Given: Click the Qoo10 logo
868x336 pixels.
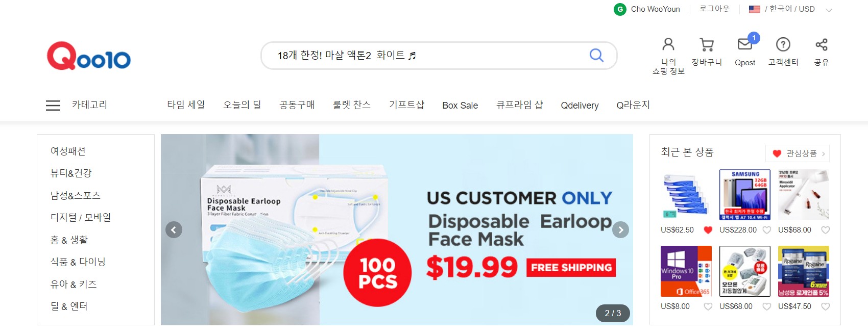Looking at the screenshot, I should (x=89, y=56).
